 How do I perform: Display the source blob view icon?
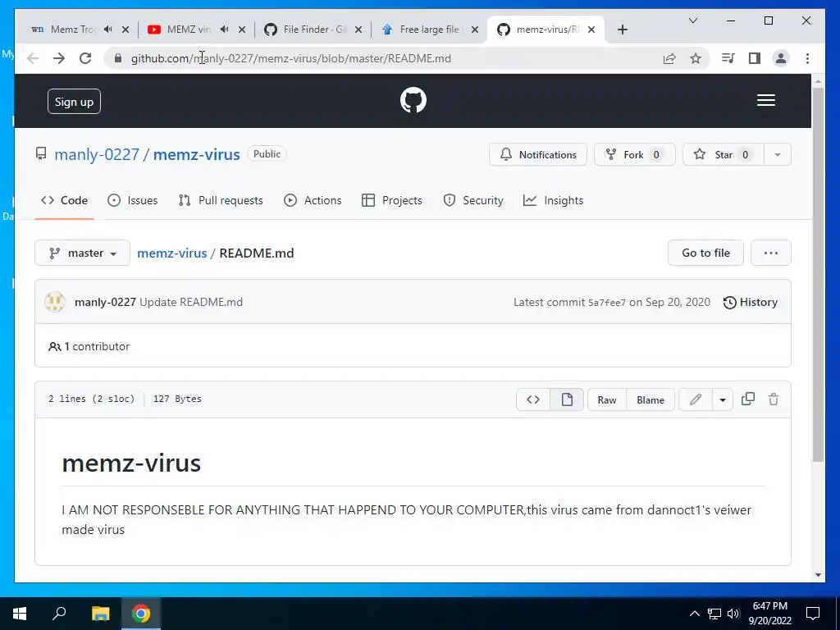tap(533, 399)
